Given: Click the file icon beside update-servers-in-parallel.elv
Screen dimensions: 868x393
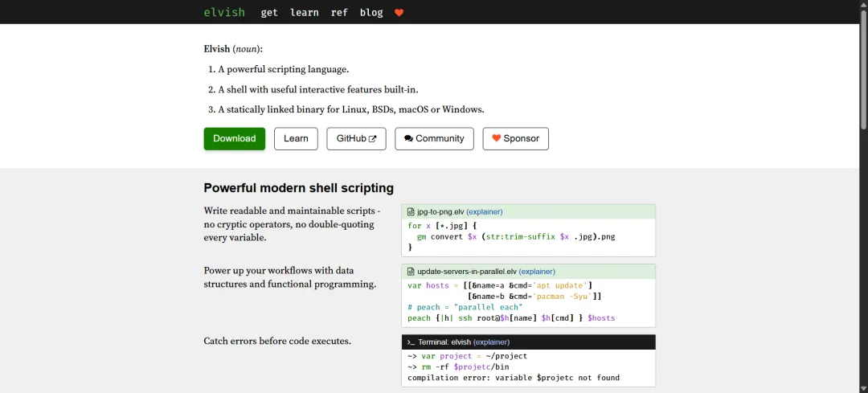Looking at the screenshot, I should [x=411, y=271].
